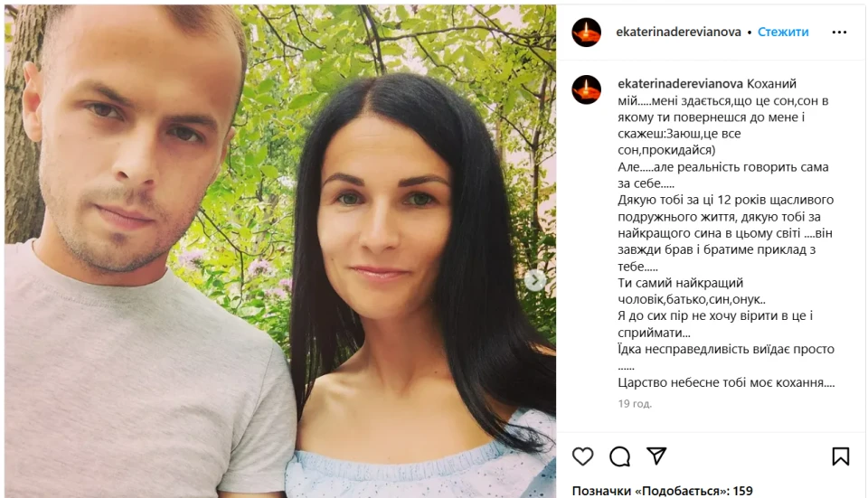868x498 pixels.
Task: Open ekaterinaderevianova profile from header username
Action: pyautogui.click(x=678, y=33)
